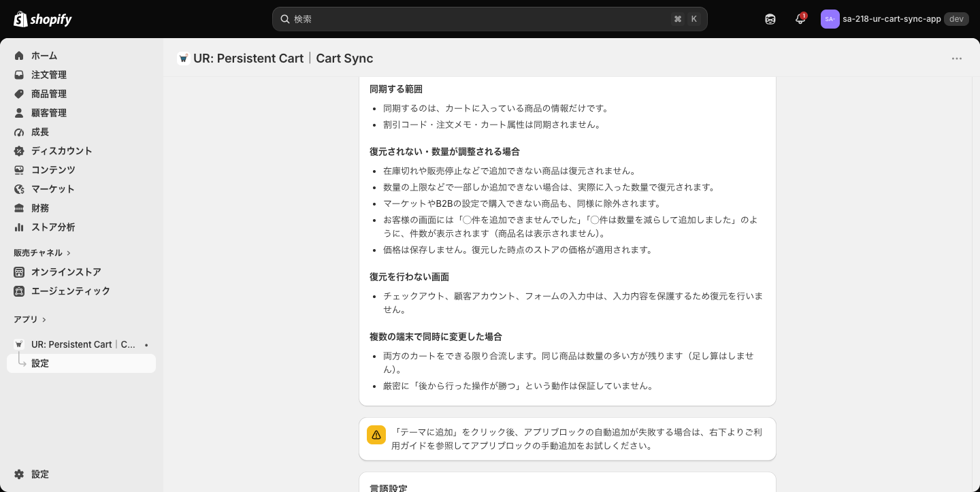Viewport: 980px width, 492px height.
Task: Click the オンラインストア storefront icon
Action: (19, 272)
